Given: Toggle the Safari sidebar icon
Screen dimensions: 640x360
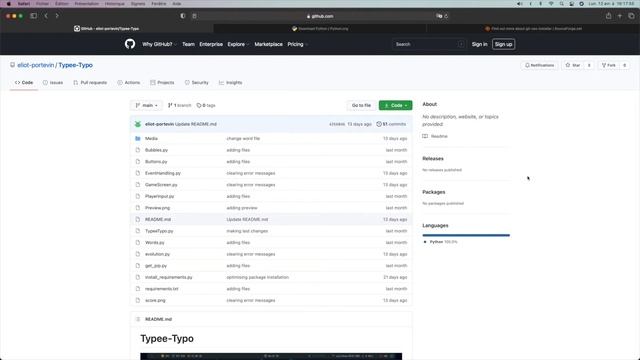Looking at the screenshot, I should pos(33,16).
